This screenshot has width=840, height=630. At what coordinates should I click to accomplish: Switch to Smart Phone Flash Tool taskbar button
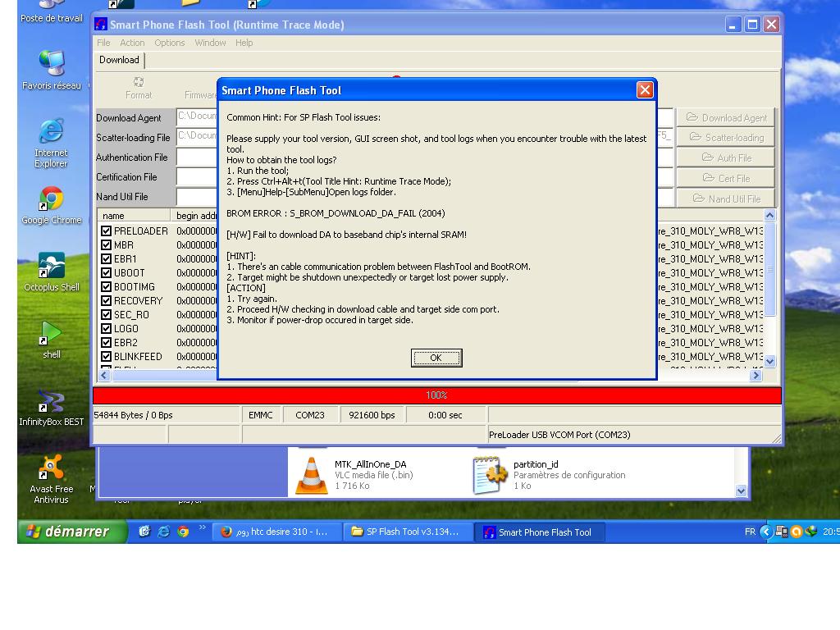[x=540, y=532]
